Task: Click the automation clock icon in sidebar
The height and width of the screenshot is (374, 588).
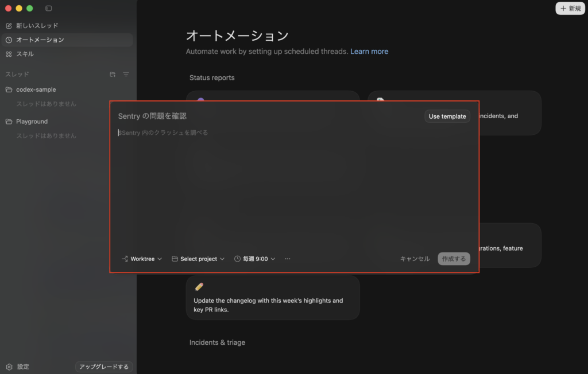Action: [x=9, y=40]
